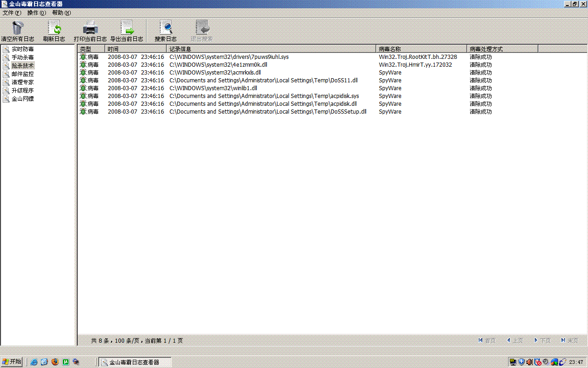Print current log via 打印当前日志 printer icon
The height and width of the screenshot is (368, 588).
[90, 28]
